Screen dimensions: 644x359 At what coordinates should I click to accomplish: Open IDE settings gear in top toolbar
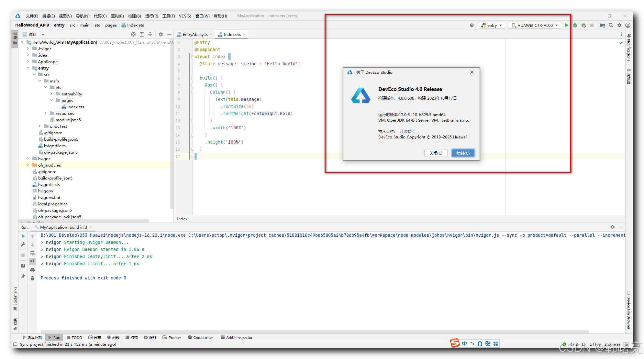click(619, 25)
